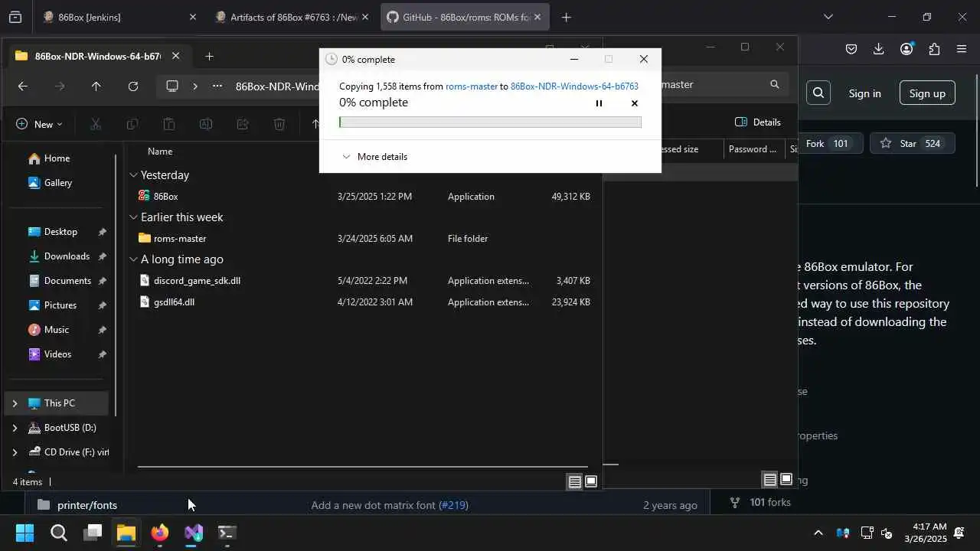Image resolution: width=980 pixels, height=551 pixels.
Task: Open Documents quick access folder
Action: tap(67, 281)
